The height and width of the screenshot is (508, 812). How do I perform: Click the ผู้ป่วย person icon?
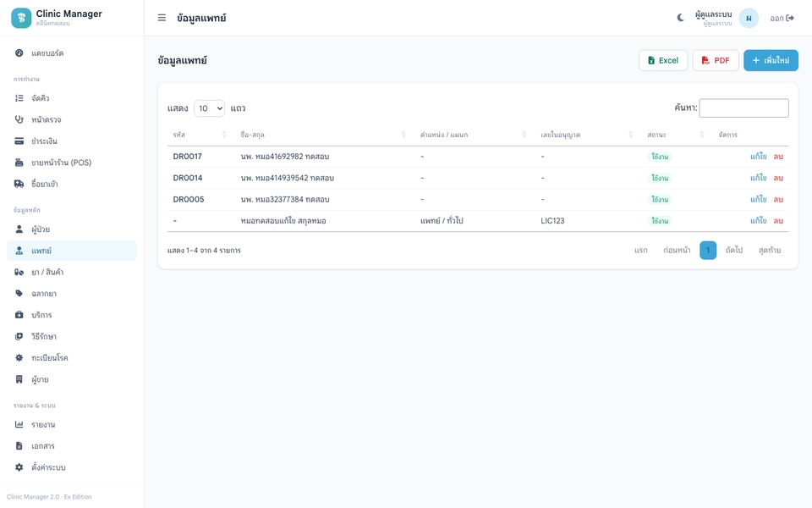click(19, 229)
